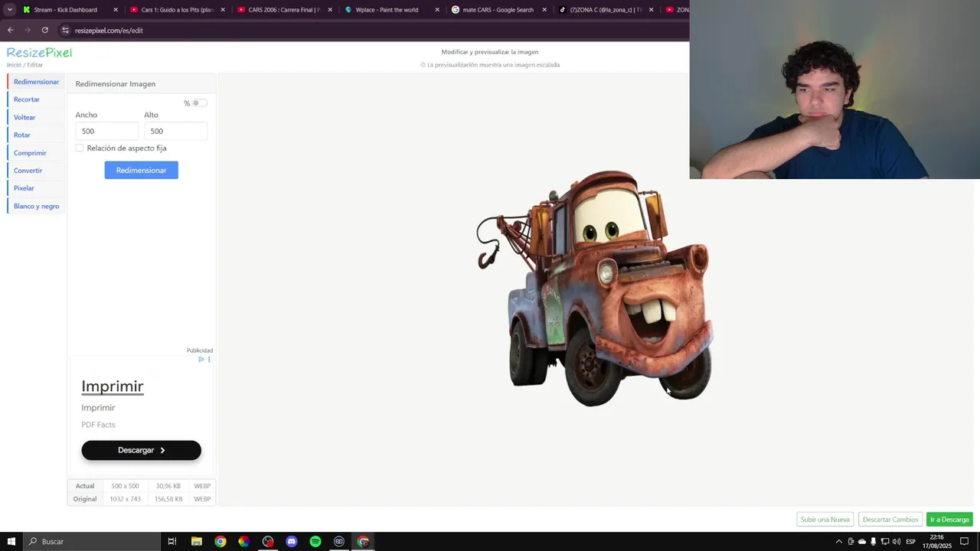The height and width of the screenshot is (551, 980).
Task: Click the ad info triangle icon
Action: point(201,359)
